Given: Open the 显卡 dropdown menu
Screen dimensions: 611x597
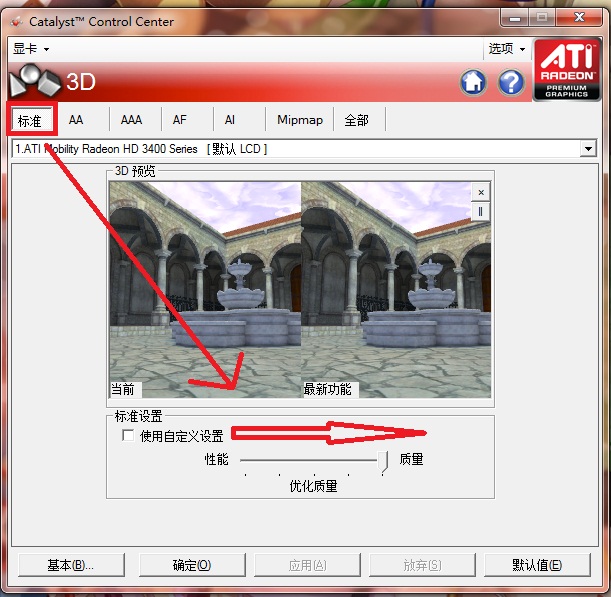Looking at the screenshot, I should (31, 49).
